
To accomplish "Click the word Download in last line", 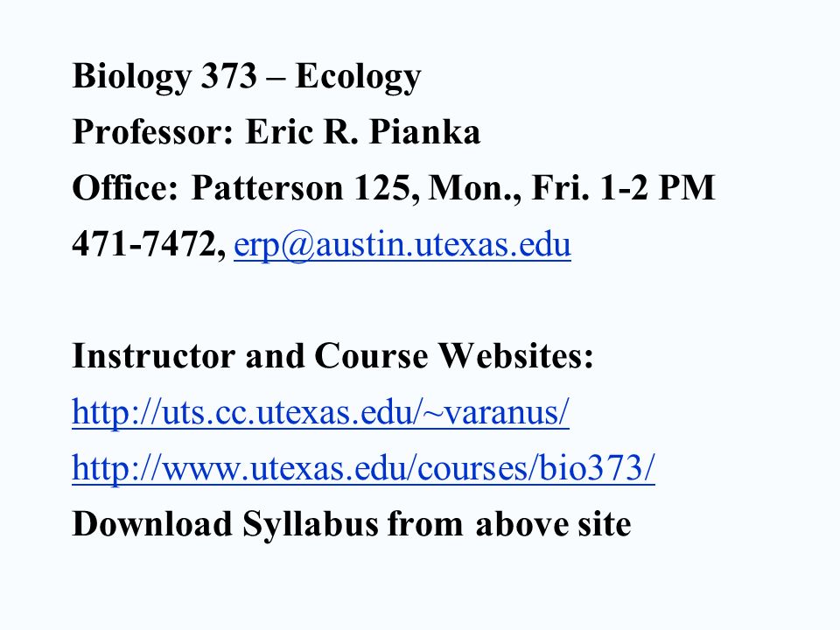I will click(151, 523).
